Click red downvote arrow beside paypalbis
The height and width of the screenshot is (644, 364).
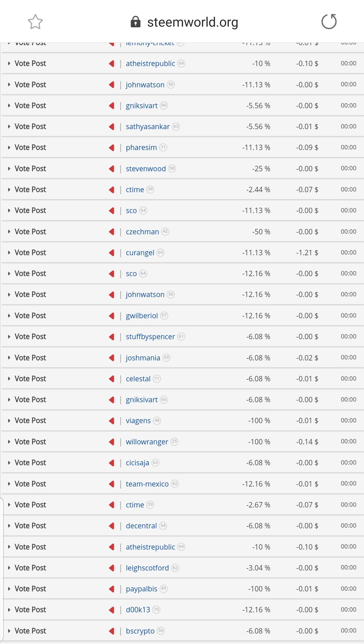coord(112,589)
